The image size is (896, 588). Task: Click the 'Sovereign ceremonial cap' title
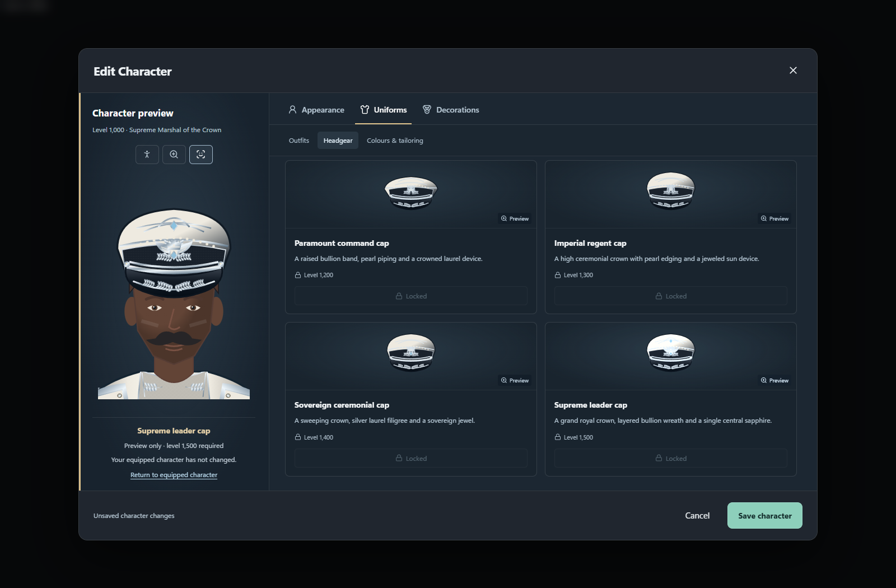[342, 405]
